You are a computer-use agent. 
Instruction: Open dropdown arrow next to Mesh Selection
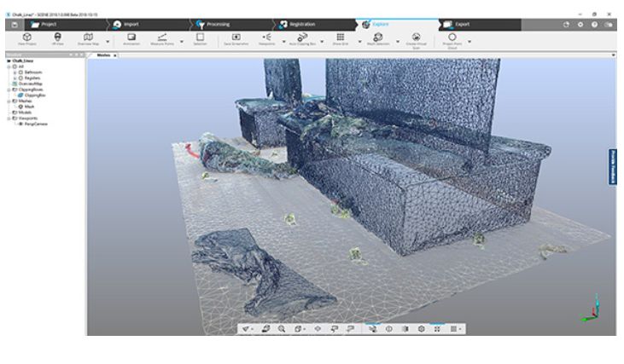(x=397, y=41)
